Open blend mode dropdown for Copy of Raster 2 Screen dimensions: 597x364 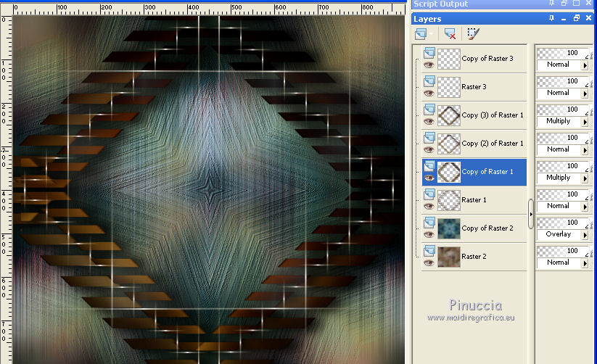point(585,235)
